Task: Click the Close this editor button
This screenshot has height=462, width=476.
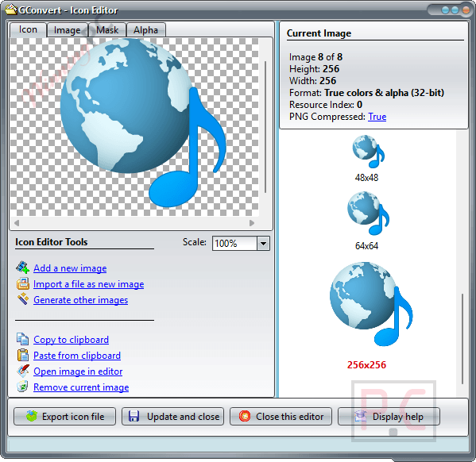Action: click(281, 416)
